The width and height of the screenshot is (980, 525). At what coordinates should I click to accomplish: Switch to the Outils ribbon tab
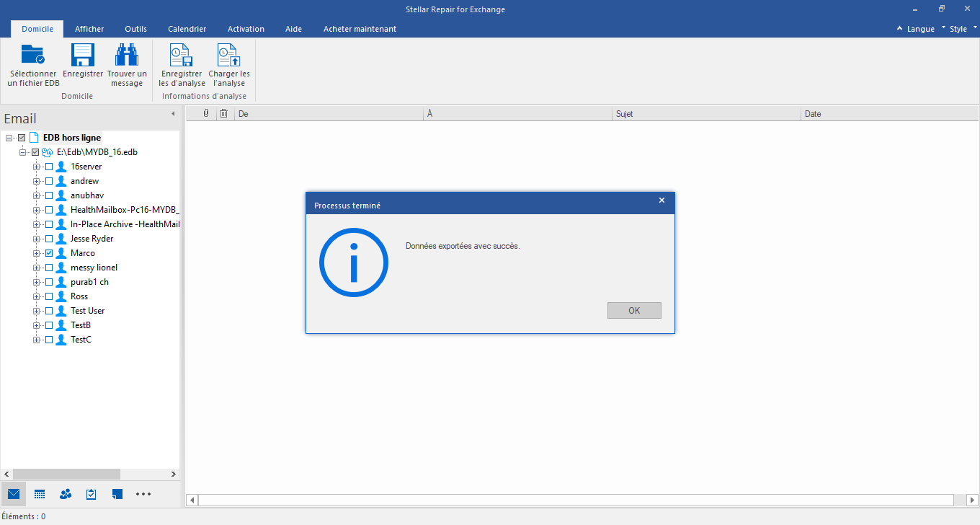135,29
